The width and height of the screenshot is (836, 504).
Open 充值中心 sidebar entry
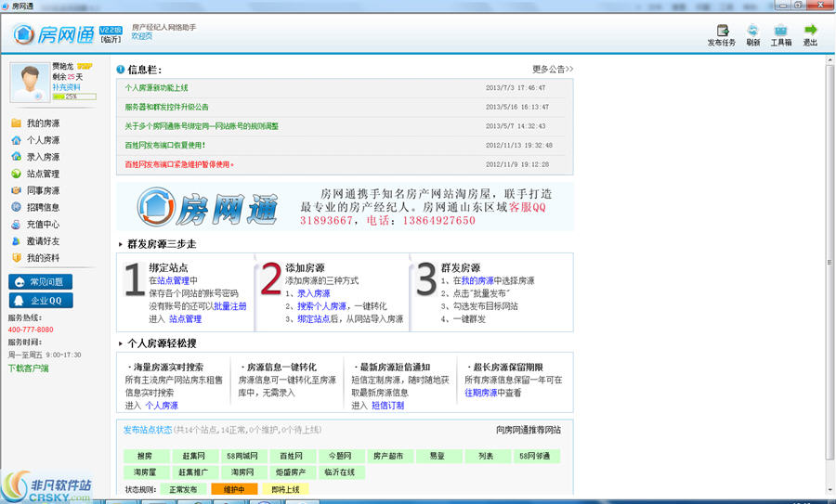[x=43, y=225]
